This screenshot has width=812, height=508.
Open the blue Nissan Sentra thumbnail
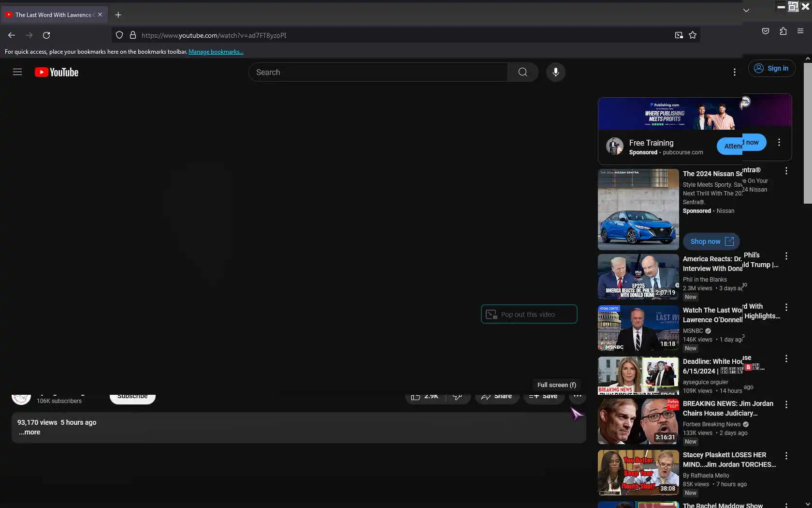[x=638, y=209]
